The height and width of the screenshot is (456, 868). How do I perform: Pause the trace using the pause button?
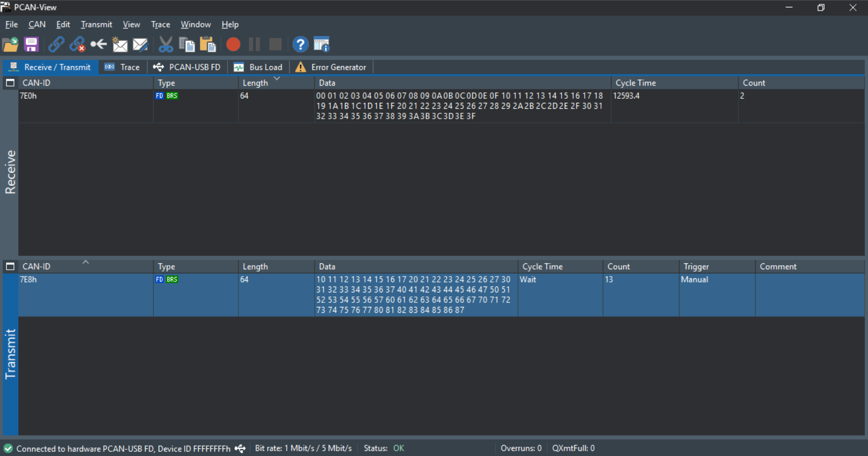pyautogui.click(x=254, y=44)
